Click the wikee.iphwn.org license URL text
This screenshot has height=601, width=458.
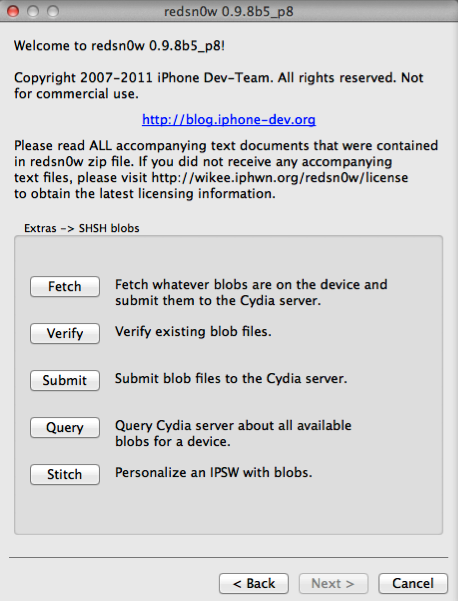(280, 178)
